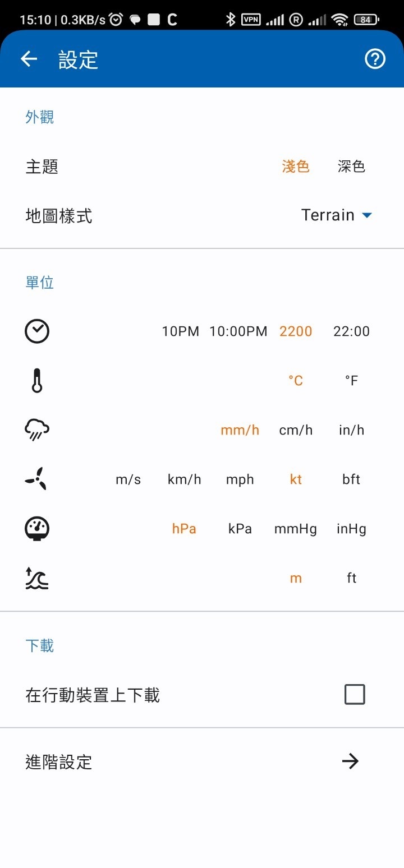Tap the thermometer temperature icon
The width and height of the screenshot is (404, 868).
37,381
